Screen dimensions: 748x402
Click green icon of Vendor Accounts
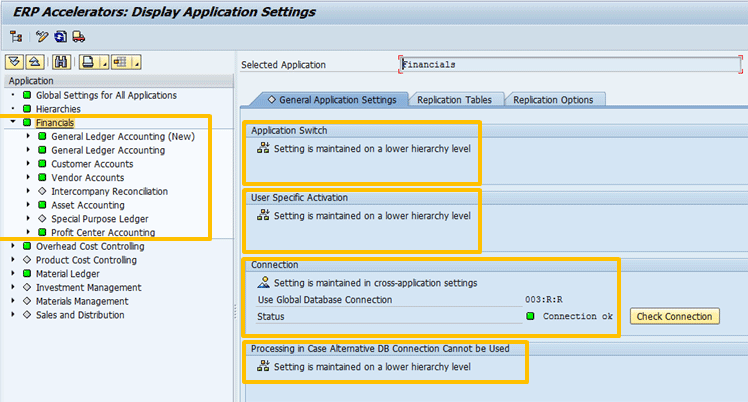click(x=42, y=177)
